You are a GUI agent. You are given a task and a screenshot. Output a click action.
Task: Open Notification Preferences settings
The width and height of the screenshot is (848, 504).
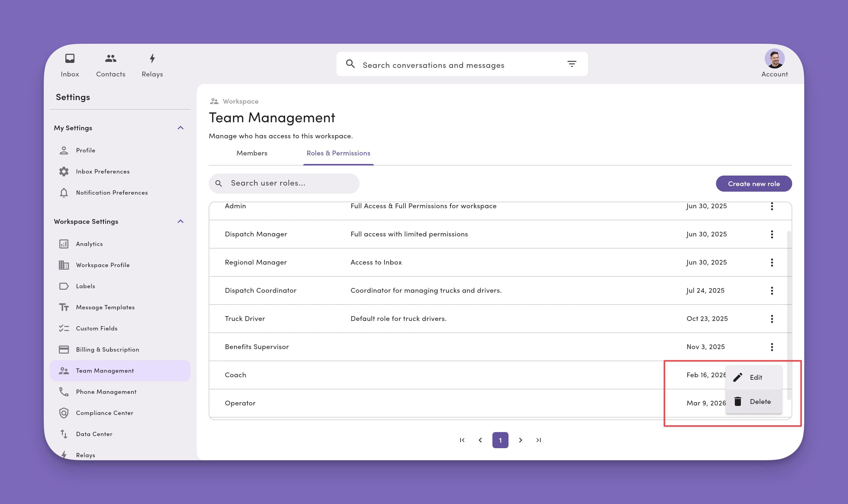tap(120, 193)
